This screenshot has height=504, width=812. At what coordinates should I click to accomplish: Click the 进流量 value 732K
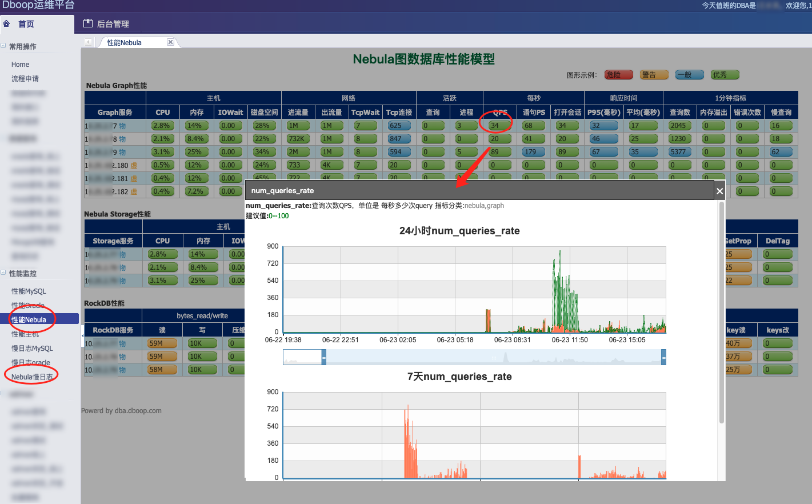pos(298,139)
